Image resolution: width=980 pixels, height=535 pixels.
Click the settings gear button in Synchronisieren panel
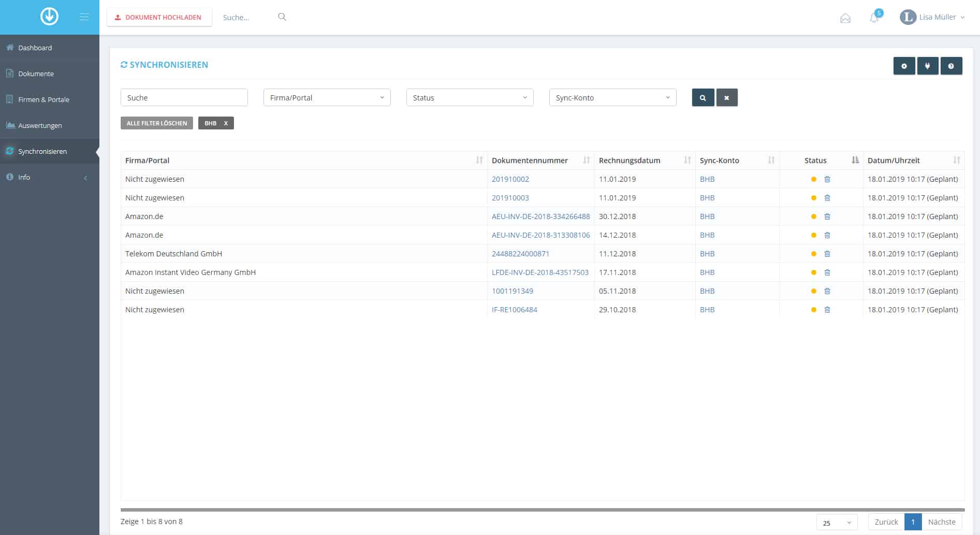[x=904, y=66]
